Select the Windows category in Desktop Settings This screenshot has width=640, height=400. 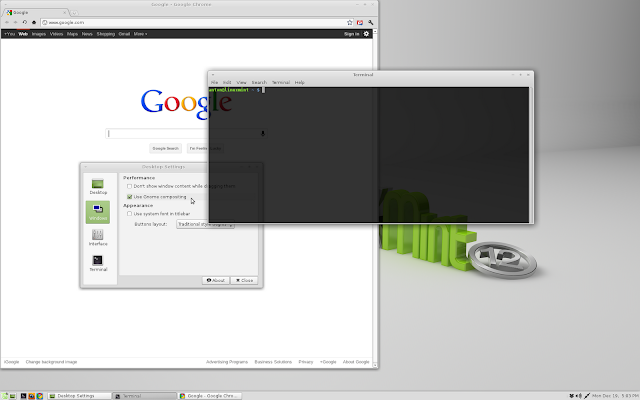coord(98,212)
